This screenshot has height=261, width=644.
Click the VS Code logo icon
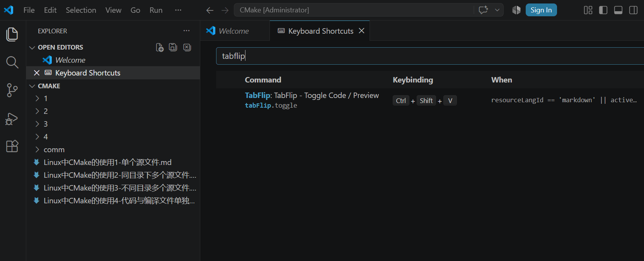[9, 10]
